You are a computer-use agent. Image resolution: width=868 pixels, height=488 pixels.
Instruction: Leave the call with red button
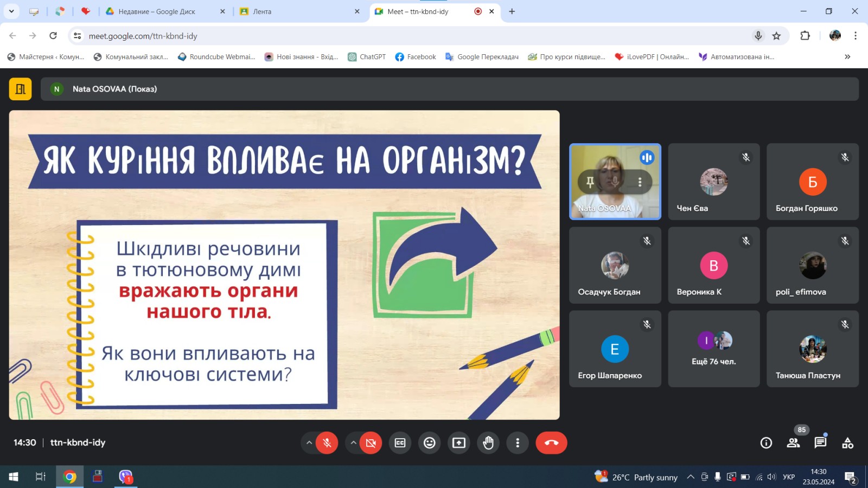[551, 443]
